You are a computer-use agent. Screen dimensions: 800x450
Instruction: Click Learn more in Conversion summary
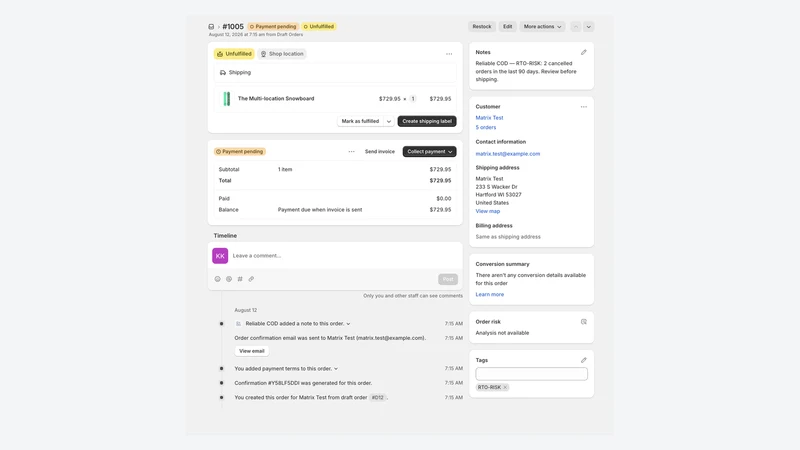(489, 294)
